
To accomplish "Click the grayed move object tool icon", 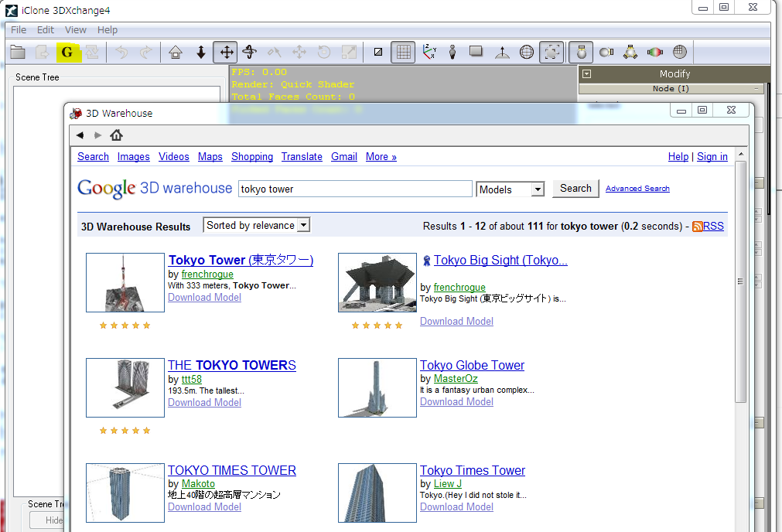I will [x=299, y=52].
